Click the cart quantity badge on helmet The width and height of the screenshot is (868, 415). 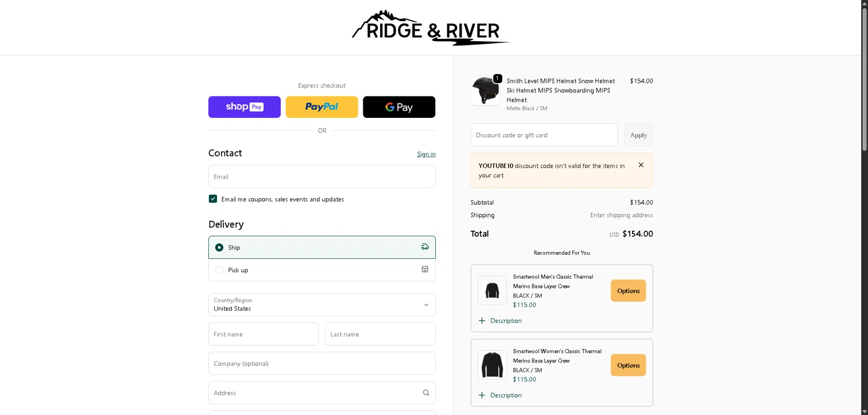498,79
